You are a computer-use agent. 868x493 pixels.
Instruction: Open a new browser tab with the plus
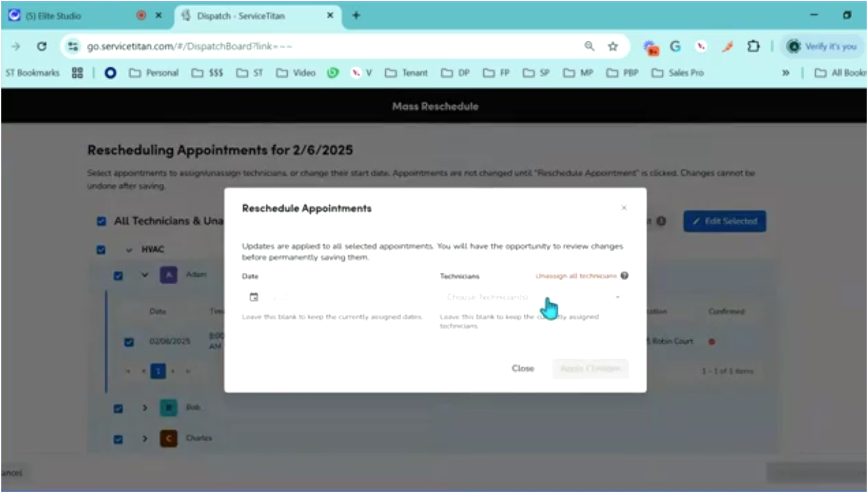[356, 16]
